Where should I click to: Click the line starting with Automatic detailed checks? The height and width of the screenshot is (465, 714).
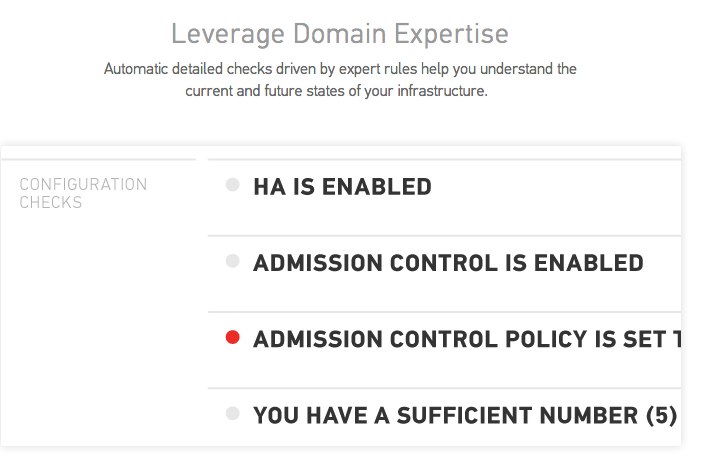(x=340, y=70)
